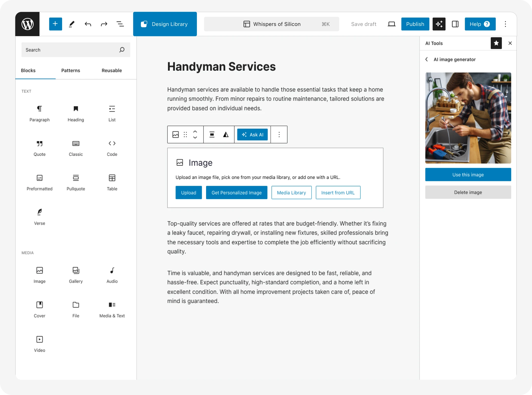Screen dimensions: 532x395
Task: Click the Ask AI toolbar icon
Action: coord(252,134)
